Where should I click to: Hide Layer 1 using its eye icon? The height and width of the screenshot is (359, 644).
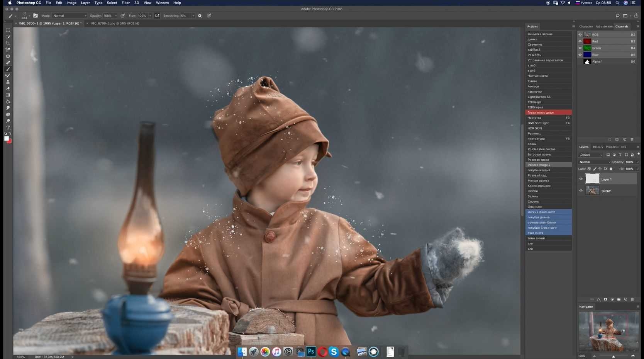(581, 179)
